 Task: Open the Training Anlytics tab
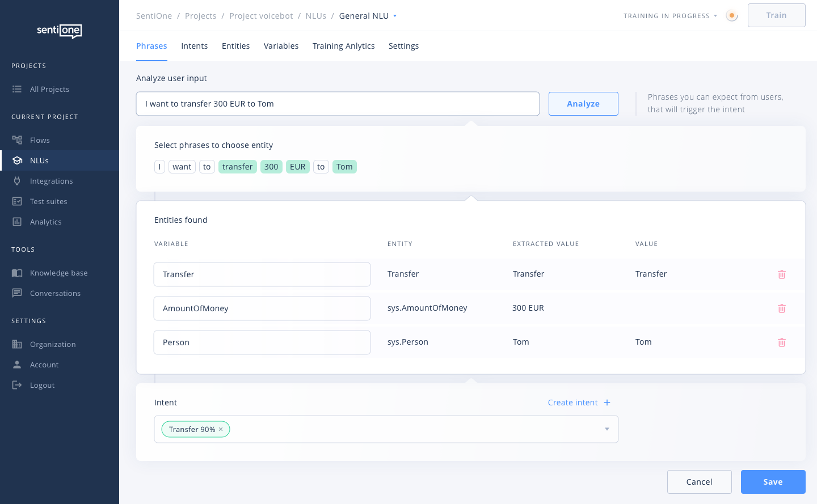click(343, 46)
